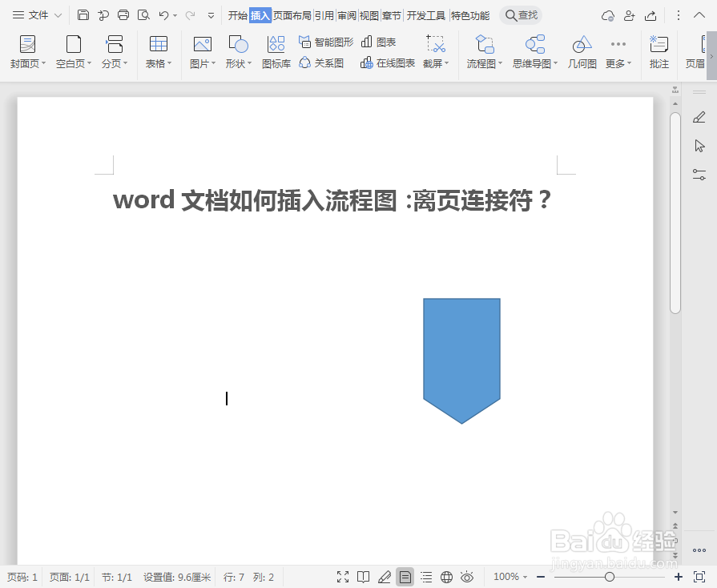Image resolution: width=717 pixels, height=588 pixels.
Task: Collapse the ribbon with the chevron
Action: click(x=699, y=15)
